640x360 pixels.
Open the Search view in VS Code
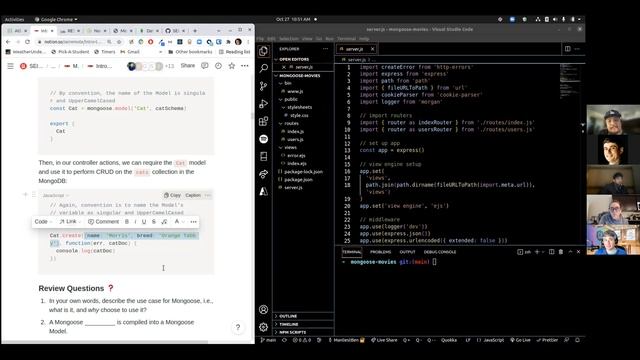pos(264,68)
